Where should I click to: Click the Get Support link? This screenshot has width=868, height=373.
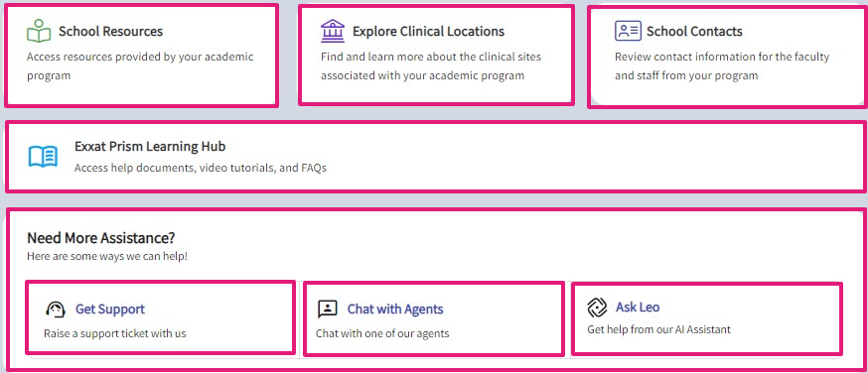pyautogui.click(x=110, y=309)
